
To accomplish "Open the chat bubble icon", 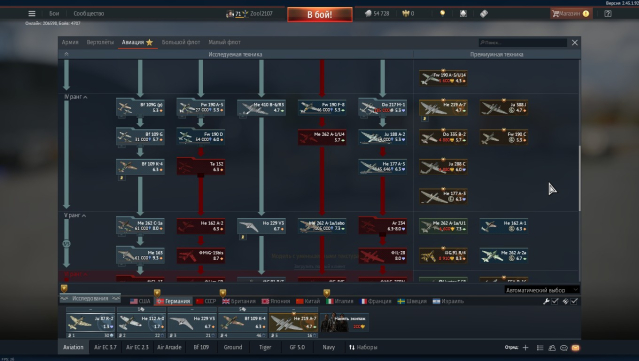I will 564,348.
